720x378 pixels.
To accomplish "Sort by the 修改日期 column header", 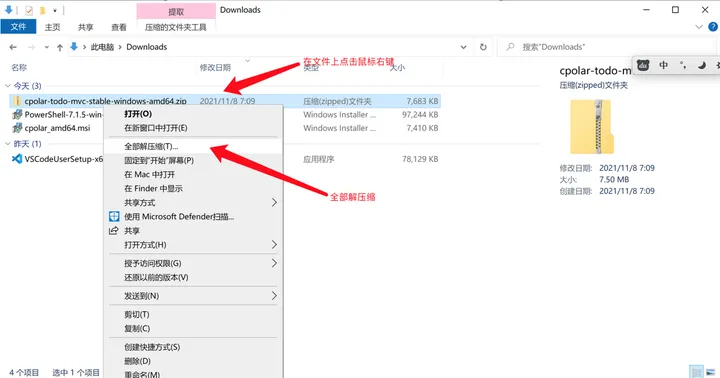I will pyautogui.click(x=215, y=68).
